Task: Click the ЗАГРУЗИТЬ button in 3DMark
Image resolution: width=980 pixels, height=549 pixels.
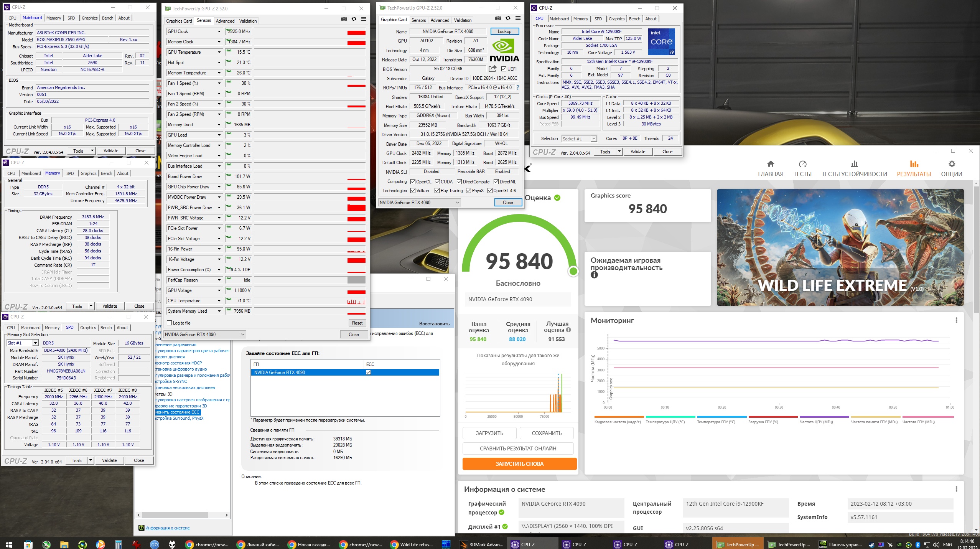Action: click(x=489, y=433)
